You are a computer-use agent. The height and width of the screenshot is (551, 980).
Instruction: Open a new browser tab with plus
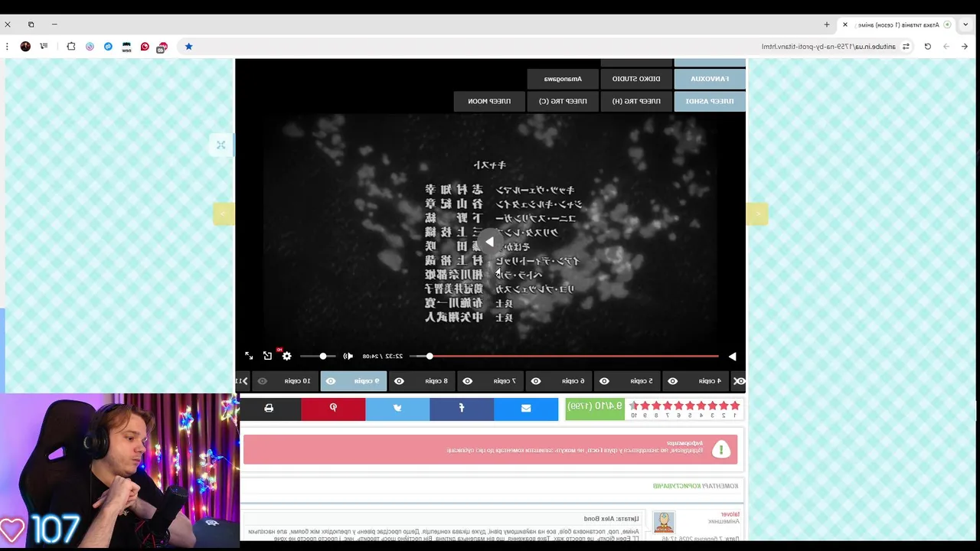click(827, 24)
